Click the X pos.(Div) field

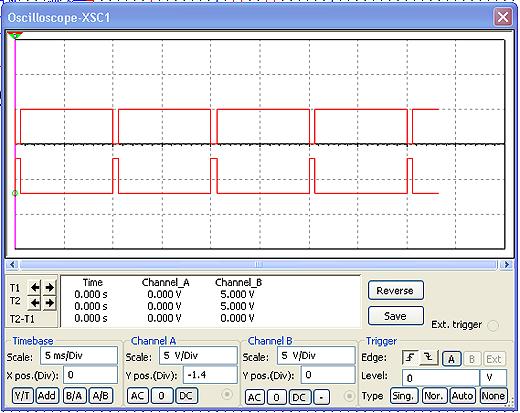(90, 375)
